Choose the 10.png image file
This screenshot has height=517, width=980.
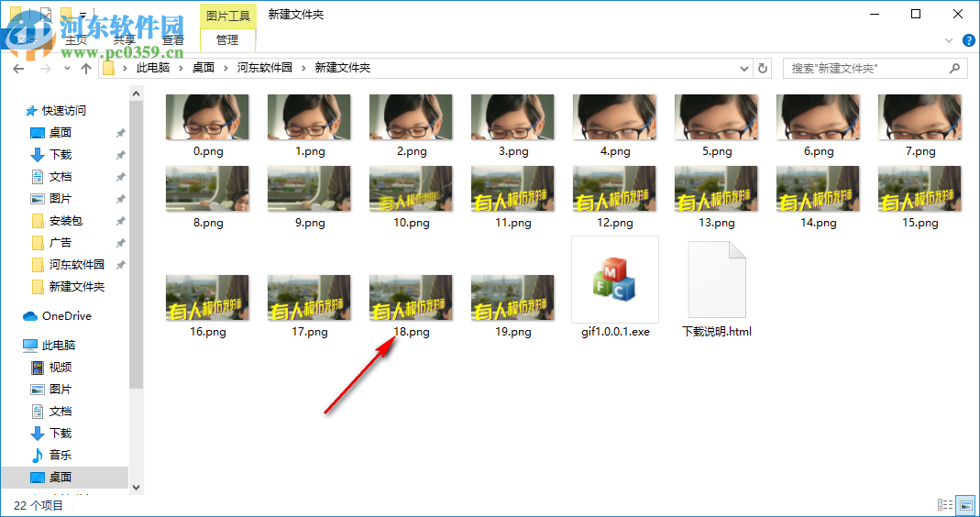click(411, 189)
